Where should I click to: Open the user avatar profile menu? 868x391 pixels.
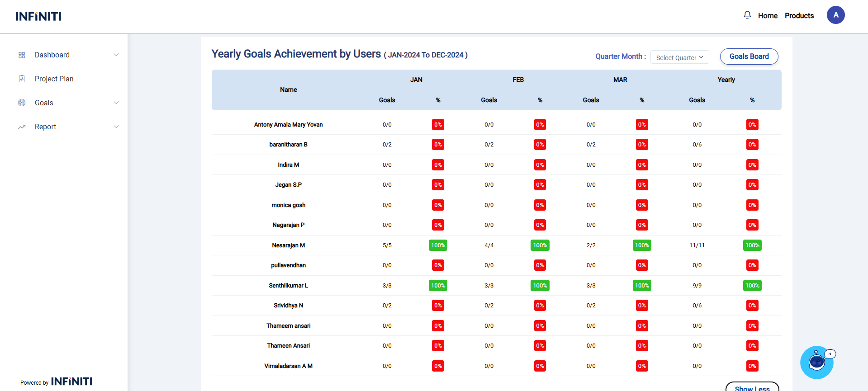[x=835, y=15]
